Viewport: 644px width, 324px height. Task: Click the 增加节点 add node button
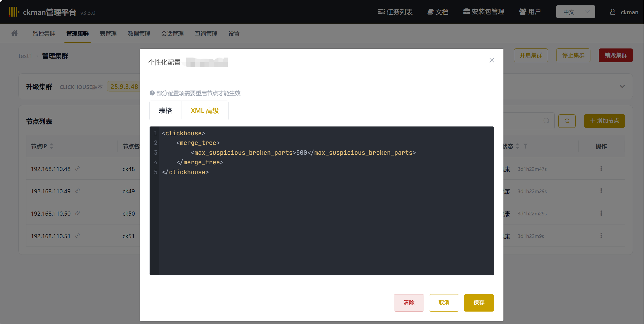(x=604, y=121)
